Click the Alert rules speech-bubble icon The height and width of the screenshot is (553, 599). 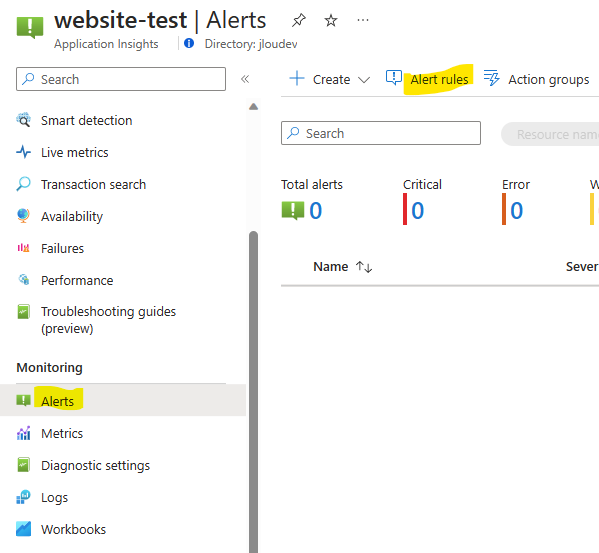click(393, 78)
